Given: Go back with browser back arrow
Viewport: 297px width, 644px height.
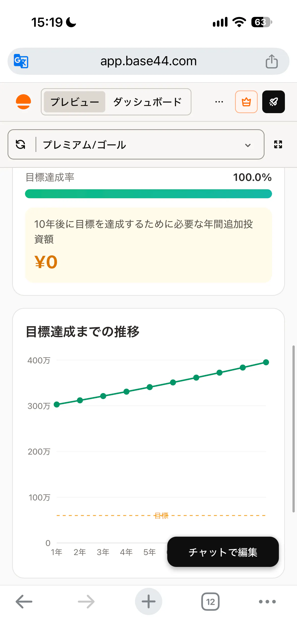Looking at the screenshot, I should (24, 601).
